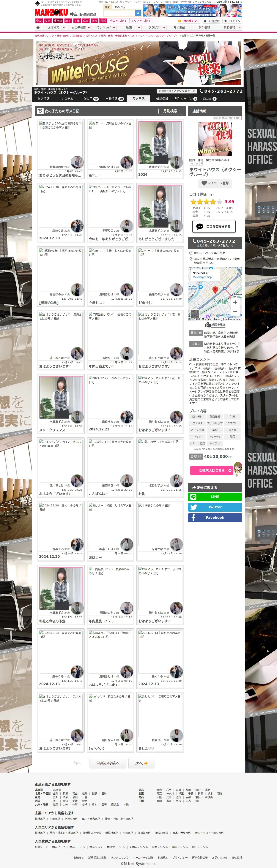
Task: Click the 横浜ヘルス breadcrumb link
Action: [91, 36]
